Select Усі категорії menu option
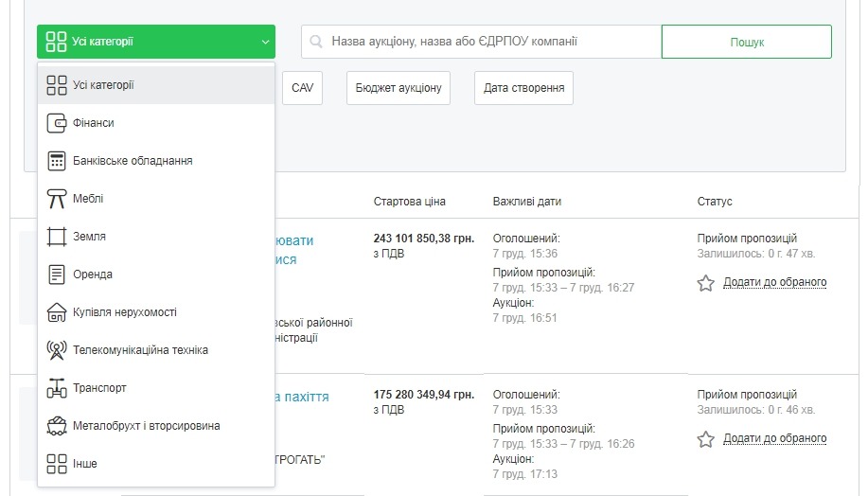868x496 pixels. click(x=103, y=85)
